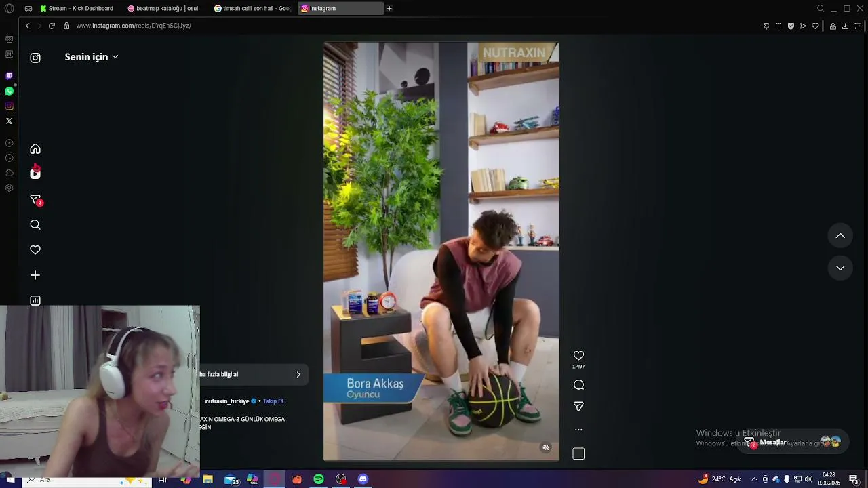
Task: Click the address bar showing instagram.com/reels
Action: 134,26
